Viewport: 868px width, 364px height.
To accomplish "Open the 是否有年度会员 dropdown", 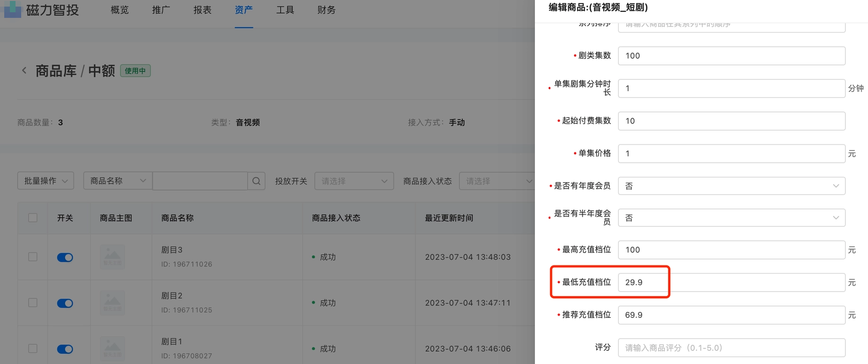I will [x=732, y=186].
